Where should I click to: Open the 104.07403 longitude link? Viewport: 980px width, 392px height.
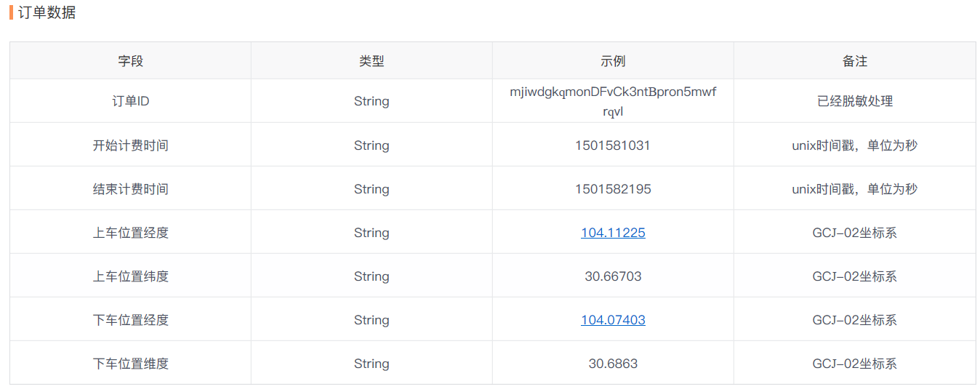pyautogui.click(x=613, y=320)
